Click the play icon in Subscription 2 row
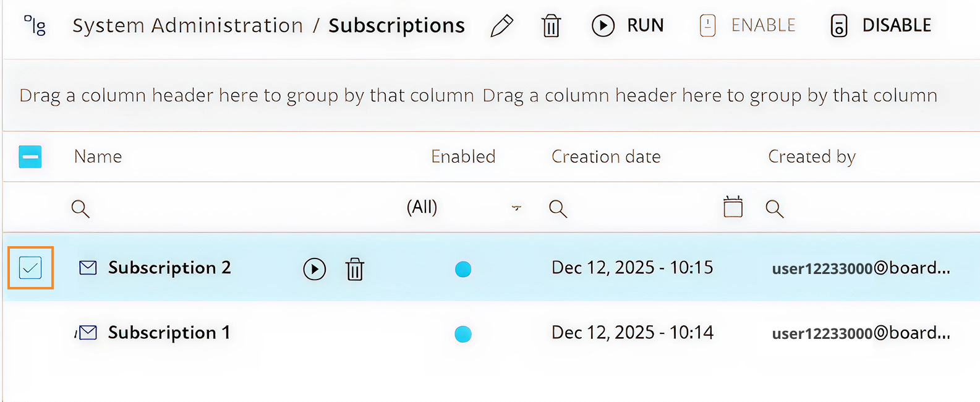Image resolution: width=980 pixels, height=402 pixels. pos(314,269)
